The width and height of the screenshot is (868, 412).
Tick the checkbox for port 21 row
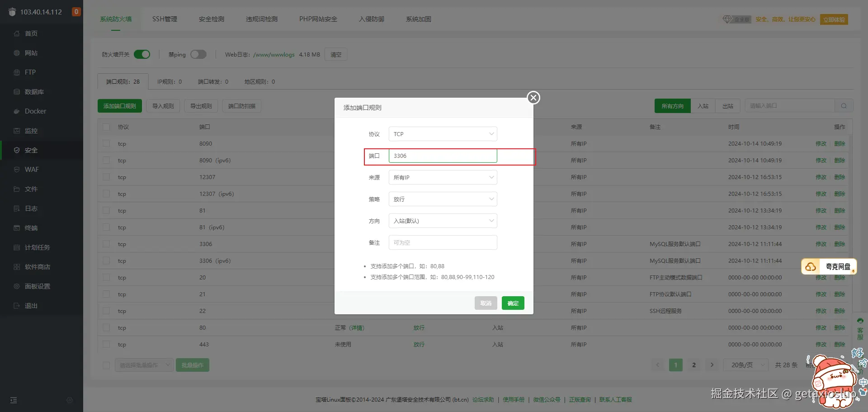coord(106,294)
